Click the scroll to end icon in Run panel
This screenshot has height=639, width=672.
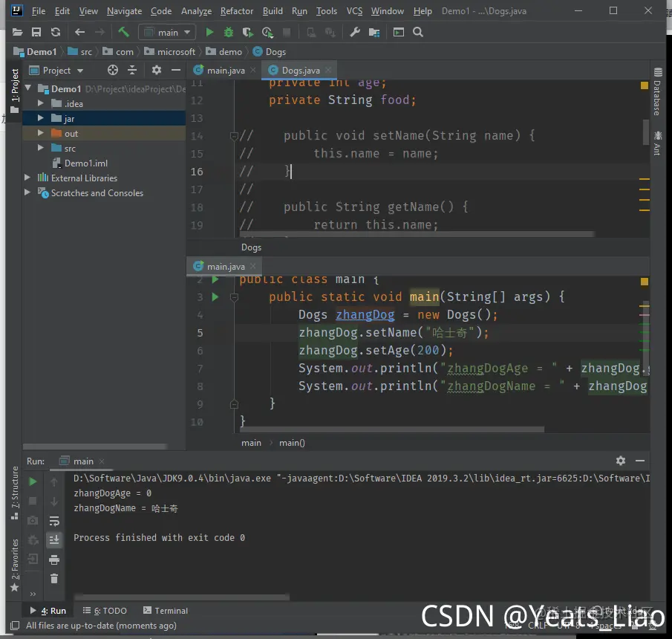click(x=54, y=540)
